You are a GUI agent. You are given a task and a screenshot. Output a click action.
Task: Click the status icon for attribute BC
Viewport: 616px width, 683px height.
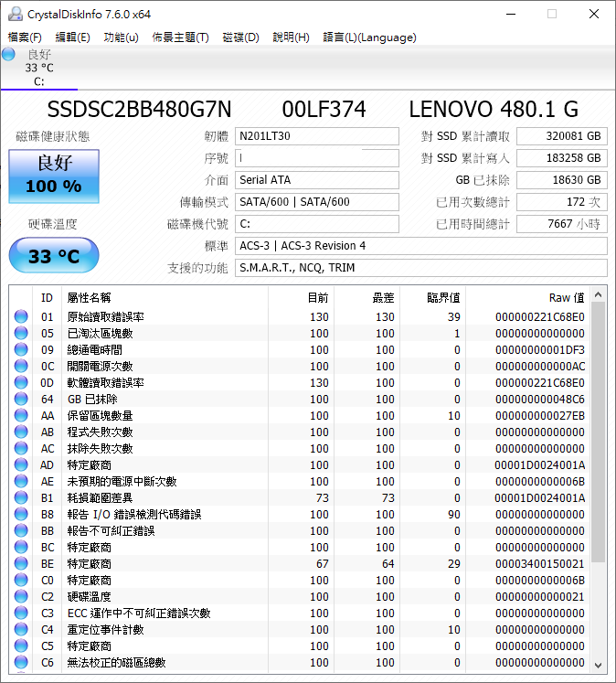[x=21, y=547]
